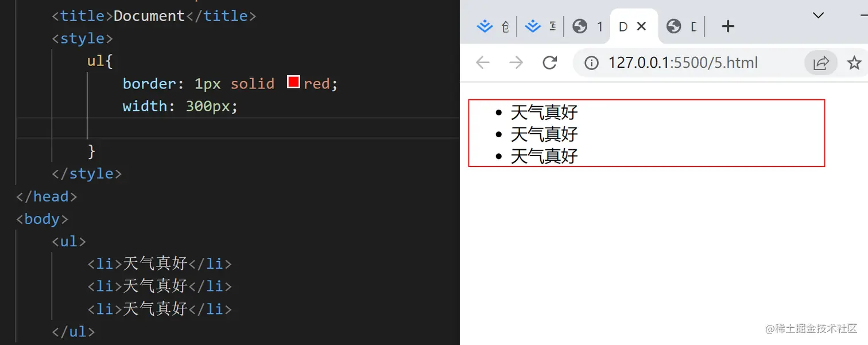
Task: Click last <li>天气真好</li> line in editor
Action: (x=160, y=309)
